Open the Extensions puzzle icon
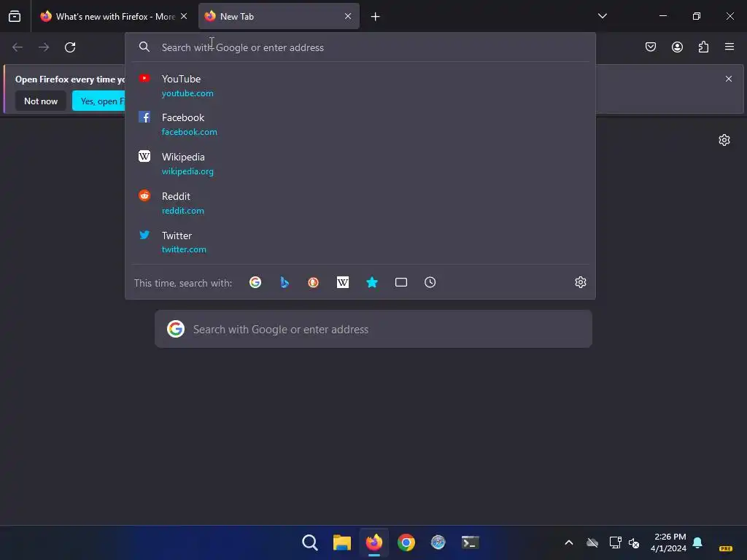The width and height of the screenshot is (747, 560). coord(703,47)
